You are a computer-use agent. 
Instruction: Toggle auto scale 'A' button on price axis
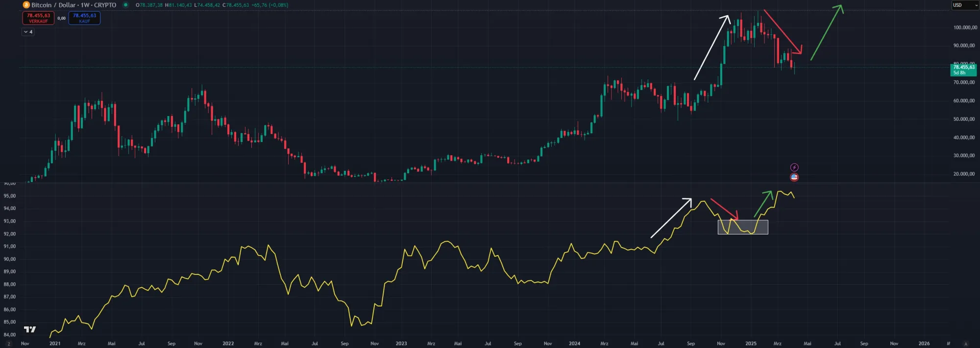[966, 344]
